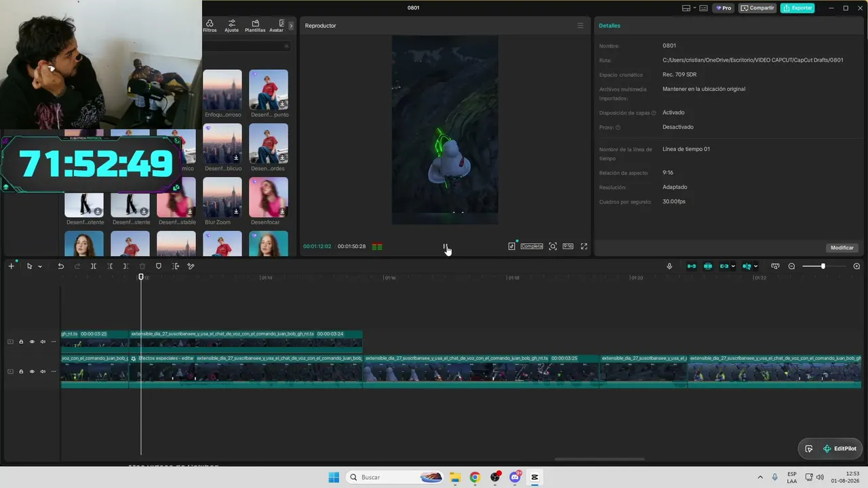868x488 pixels.
Task: Mute the upper video track
Action: click(x=43, y=342)
